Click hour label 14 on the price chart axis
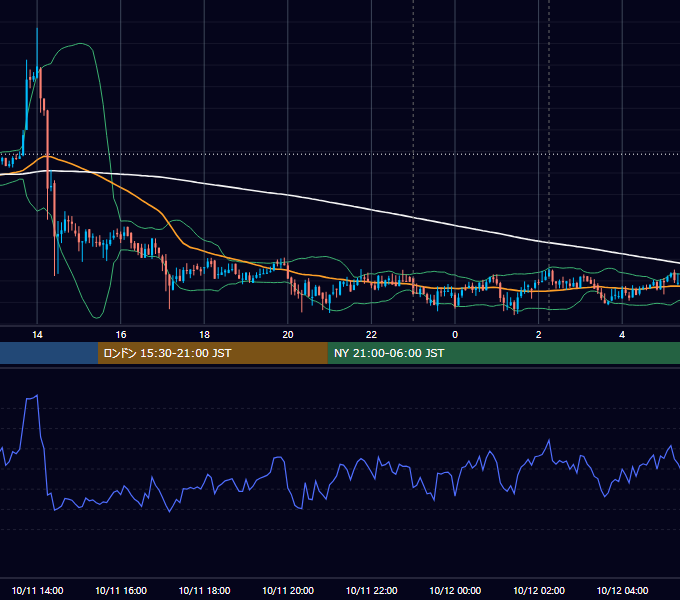The image size is (680, 600). 37,335
